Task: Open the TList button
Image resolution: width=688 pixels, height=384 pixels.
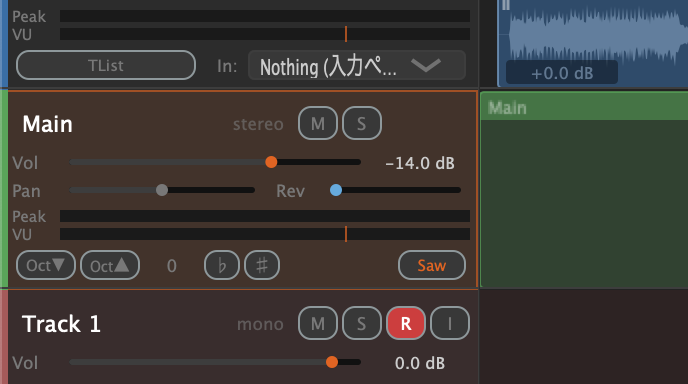Action: 106,65
